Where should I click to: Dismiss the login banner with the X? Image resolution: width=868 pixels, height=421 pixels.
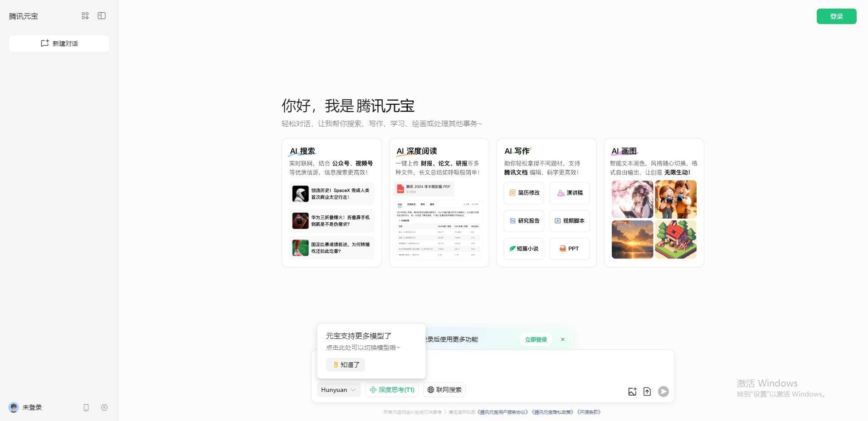[x=563, y=339]
